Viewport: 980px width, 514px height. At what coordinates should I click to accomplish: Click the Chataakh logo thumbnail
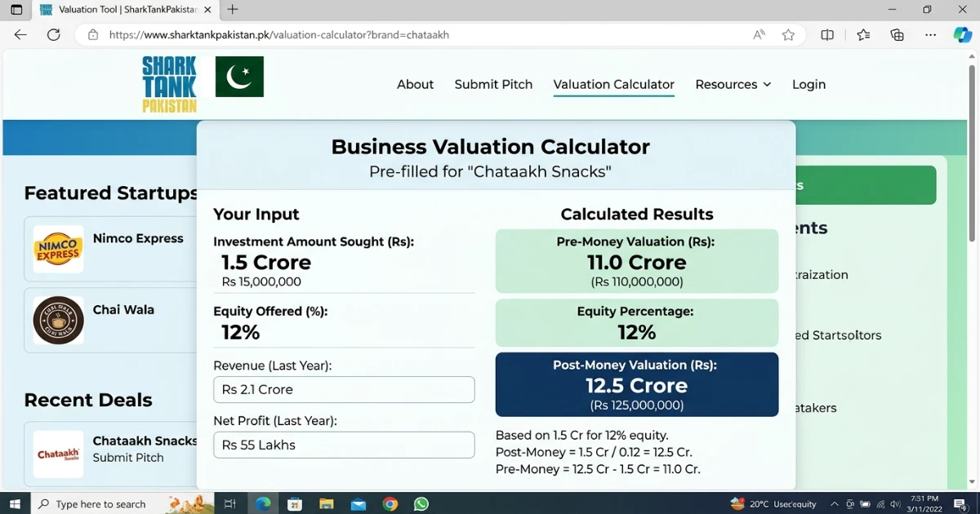tap(58, 454)
